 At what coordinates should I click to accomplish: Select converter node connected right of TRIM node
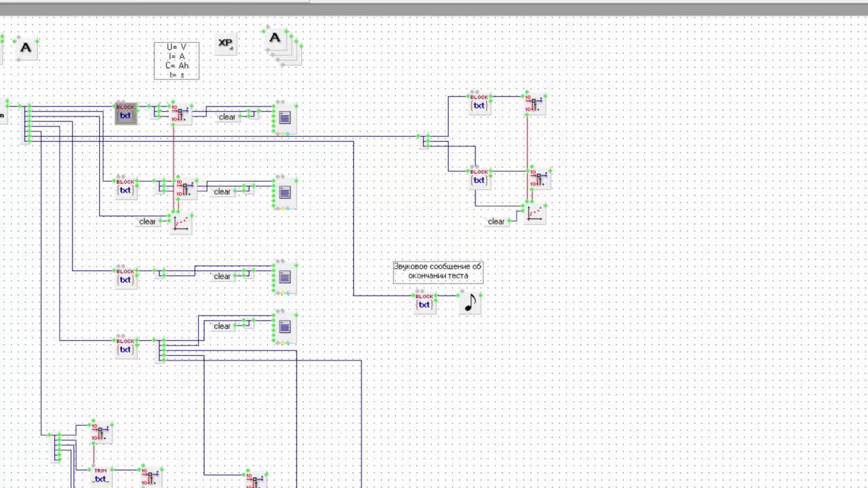[151, 476]
